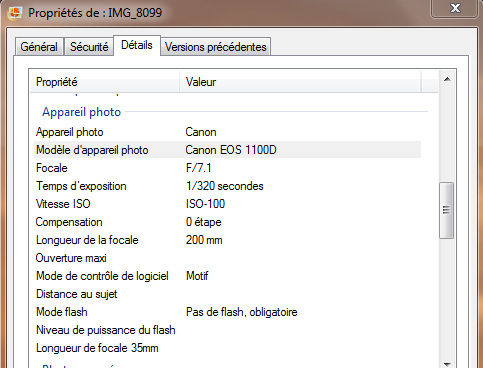
Task: Select the Temps d'exposition row
Action: click(227, 186)
